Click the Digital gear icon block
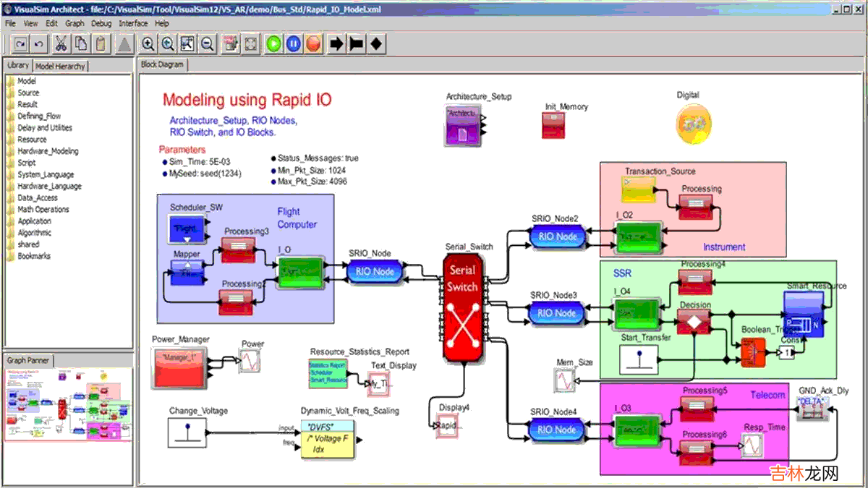 [694, 123]
